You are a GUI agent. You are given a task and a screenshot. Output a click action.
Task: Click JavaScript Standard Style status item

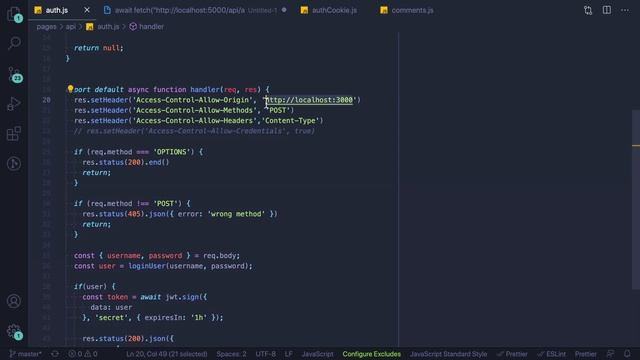point(448,354)
